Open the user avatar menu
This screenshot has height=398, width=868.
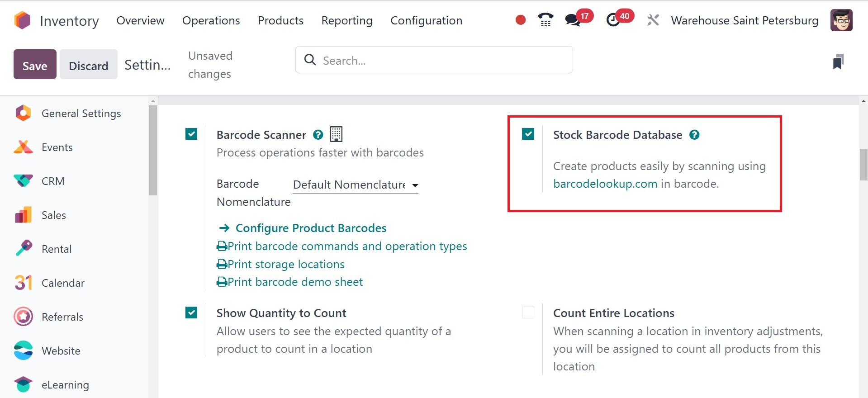[841, 20]
